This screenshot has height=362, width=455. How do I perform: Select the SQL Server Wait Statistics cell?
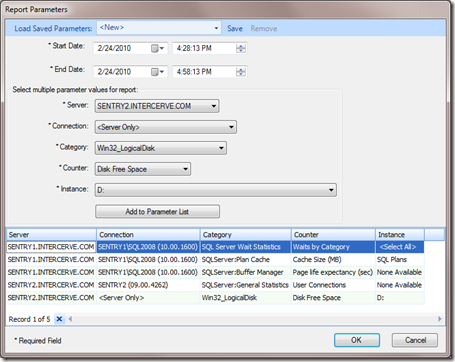(x=246, y=247)
